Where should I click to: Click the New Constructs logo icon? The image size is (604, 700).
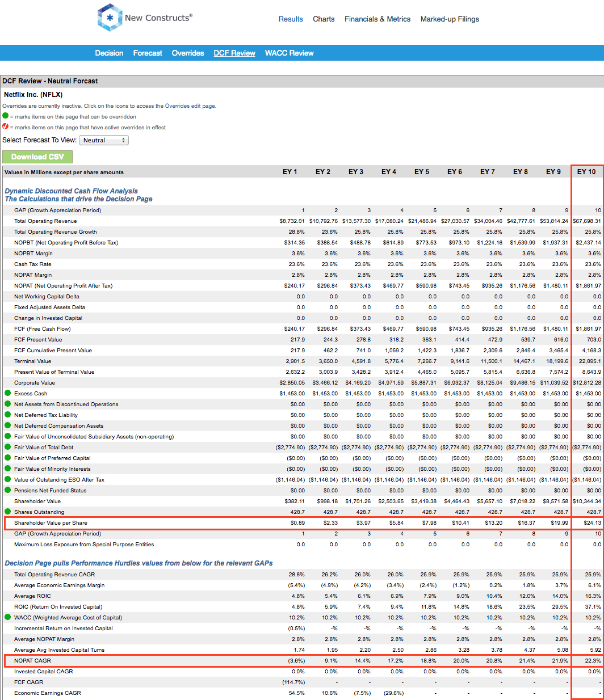click(110, 18)
